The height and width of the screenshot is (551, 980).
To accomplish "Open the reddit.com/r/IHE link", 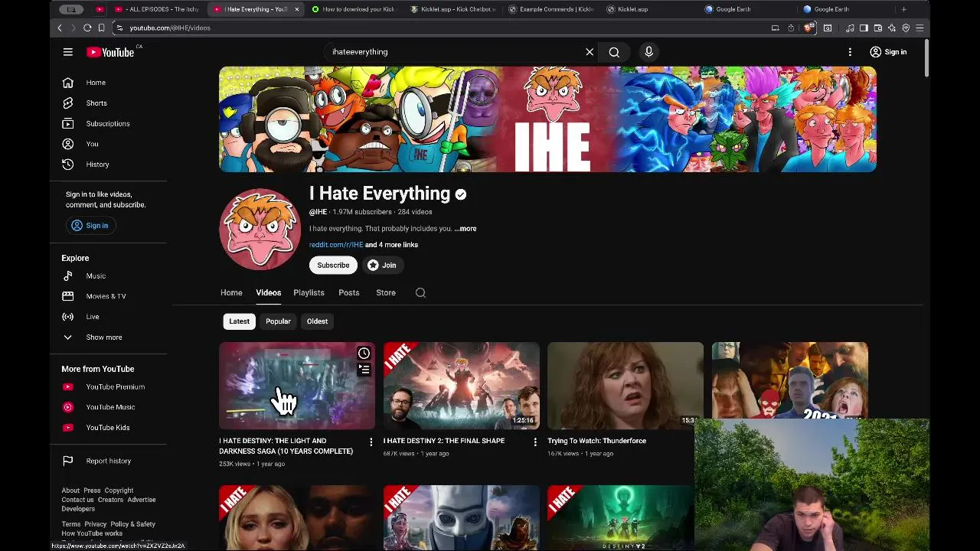I will point(336,245).
